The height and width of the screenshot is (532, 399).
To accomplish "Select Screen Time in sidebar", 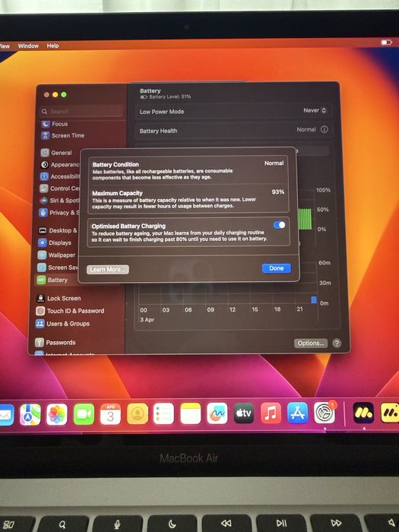I will [63, 135].
